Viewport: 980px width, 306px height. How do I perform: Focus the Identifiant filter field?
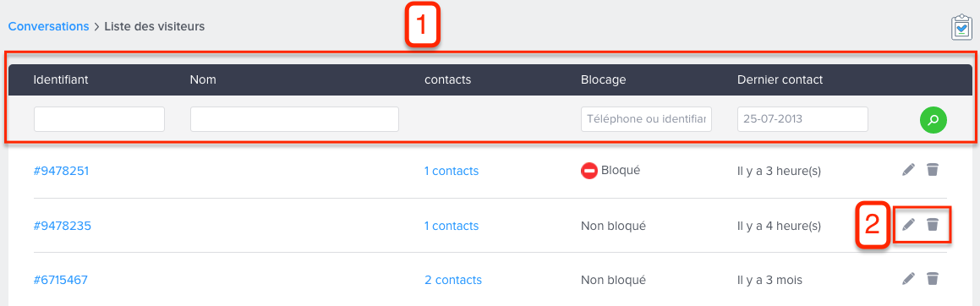(100, 118)
